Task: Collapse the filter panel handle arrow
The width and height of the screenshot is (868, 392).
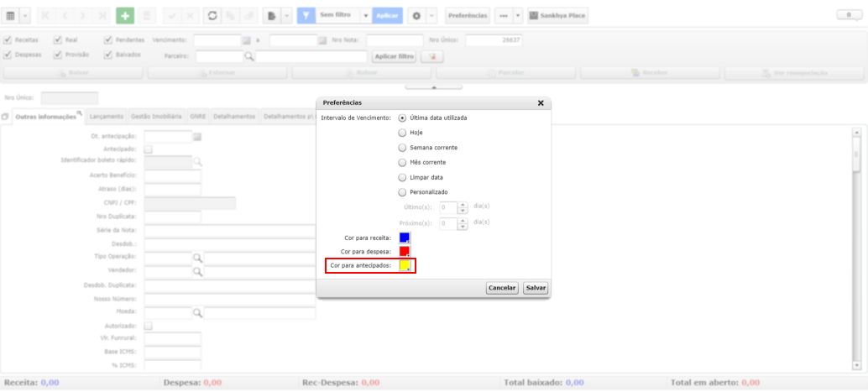Action: click(x=434, y=87)
